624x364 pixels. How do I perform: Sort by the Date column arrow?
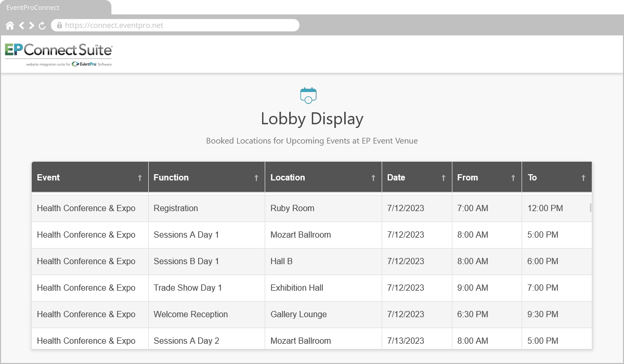[443, 178]
